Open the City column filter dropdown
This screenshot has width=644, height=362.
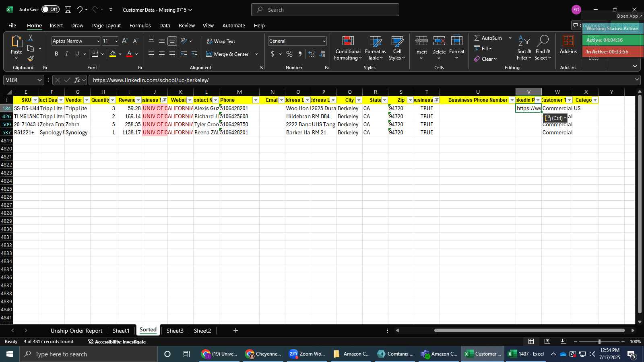(359, 100)
